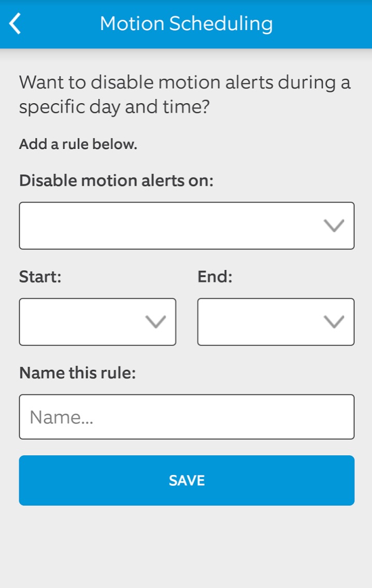372x588 pixels.
Task: Click the "Name this rule:" label
Action: 78,372
